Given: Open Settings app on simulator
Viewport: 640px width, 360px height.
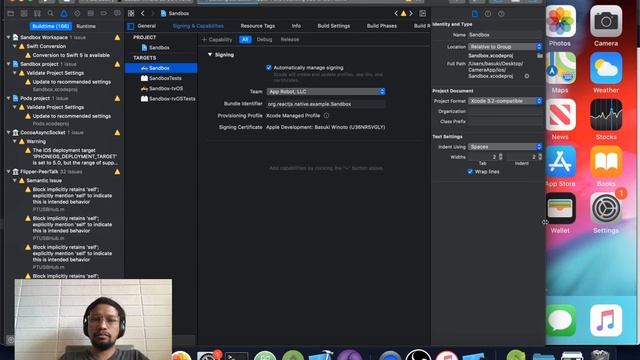Looking at the screenshot, I should 606,209.
